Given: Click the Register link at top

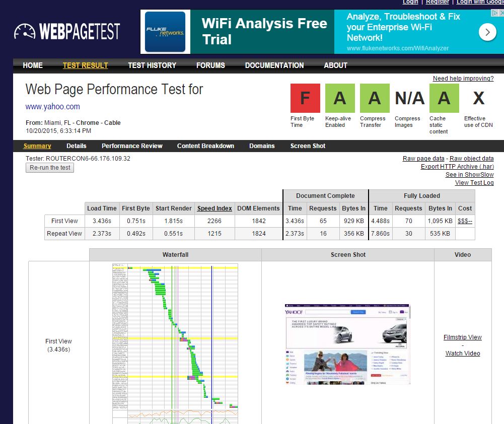Looking at the screenshot, I should 438,2.
